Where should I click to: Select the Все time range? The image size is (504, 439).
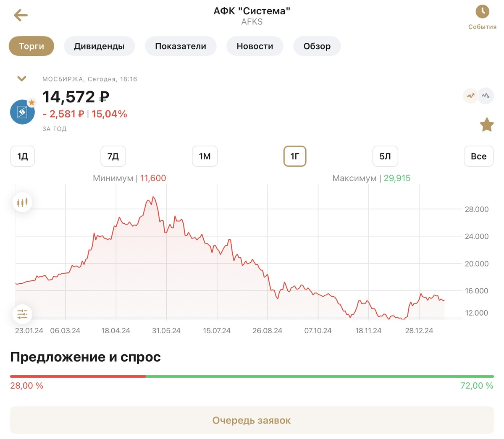click(x=479, y=156)
